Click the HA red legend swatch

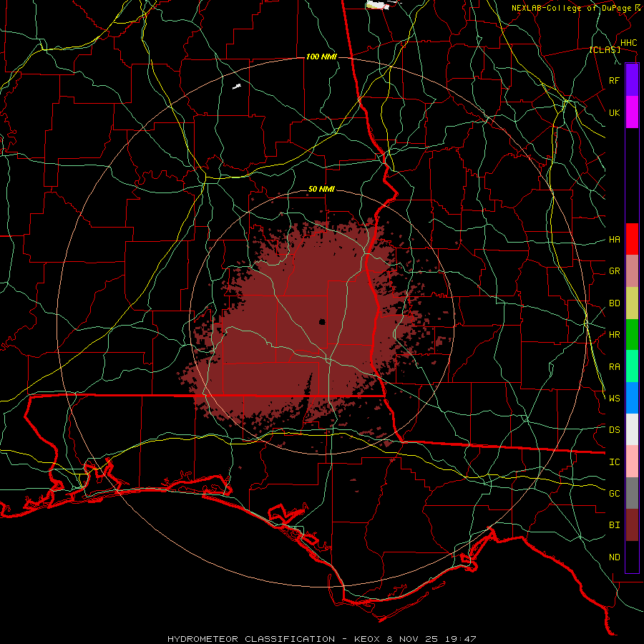point(632,239)
